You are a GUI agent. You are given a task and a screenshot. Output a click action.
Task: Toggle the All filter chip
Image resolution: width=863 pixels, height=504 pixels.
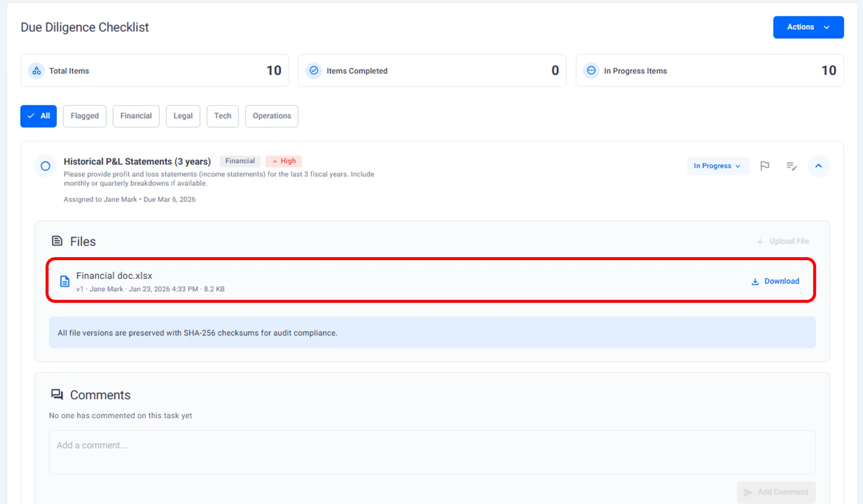[39, 116]
